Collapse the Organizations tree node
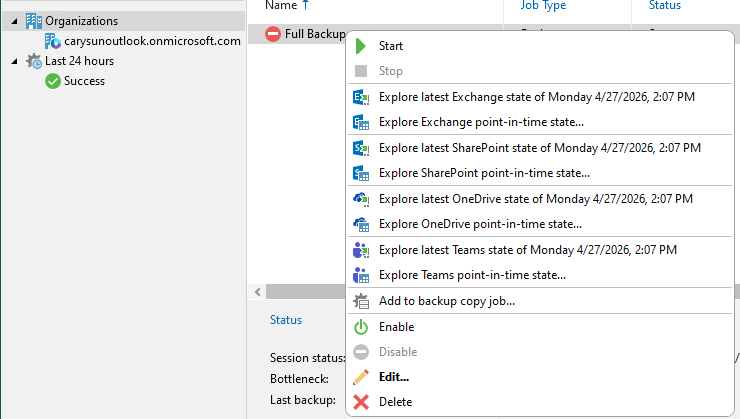The height and width of the screenshot is (419, 740). pos(14,21)
